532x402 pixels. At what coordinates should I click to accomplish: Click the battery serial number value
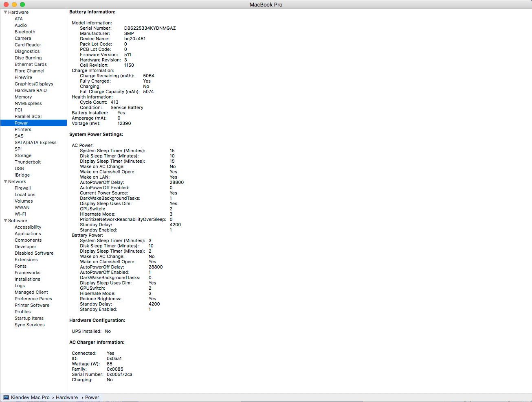pyautogui.click(x=150, y=28)
